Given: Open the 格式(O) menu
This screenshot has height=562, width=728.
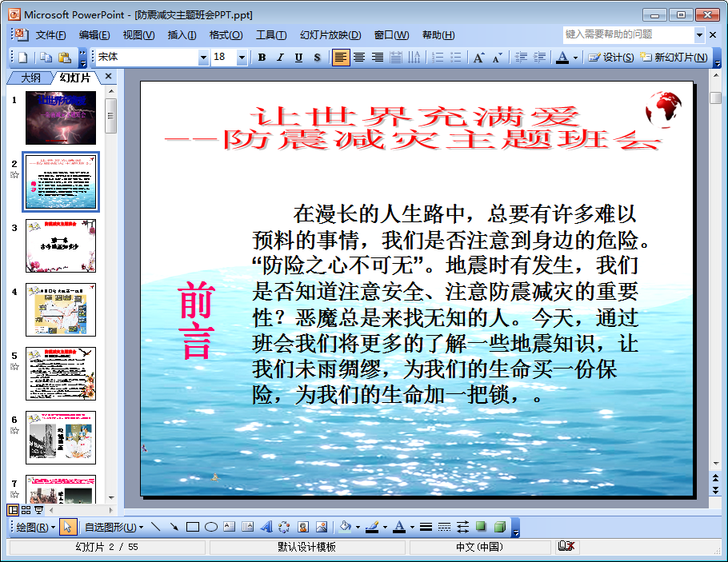Looking at the screenshot, I should click(226, 35).
